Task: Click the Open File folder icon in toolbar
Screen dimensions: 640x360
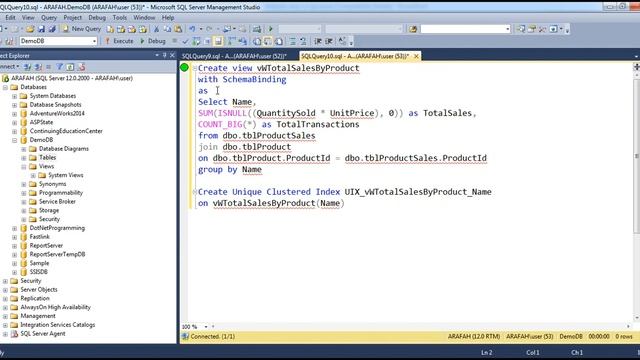Action: coord(30,29)
